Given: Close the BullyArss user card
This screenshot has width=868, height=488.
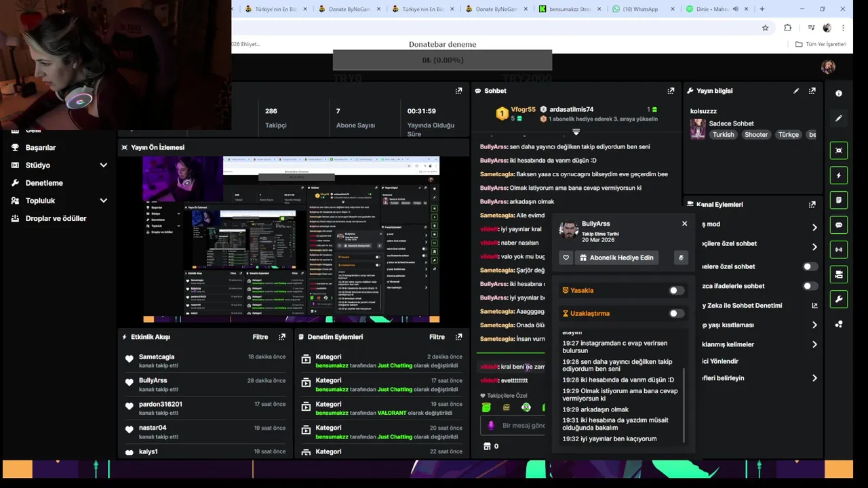Looking at the screenshot, I should pyautogui.click(x=684, y=224).
